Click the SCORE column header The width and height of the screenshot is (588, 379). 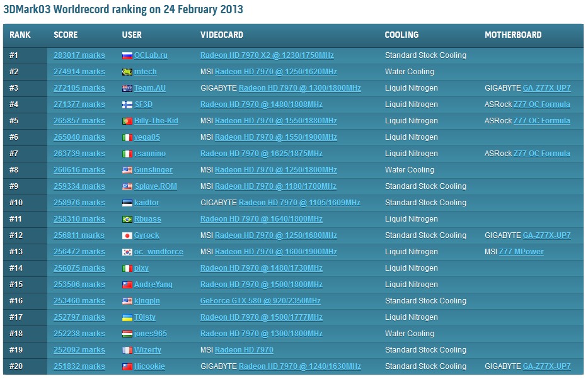[x=66, y=35]
